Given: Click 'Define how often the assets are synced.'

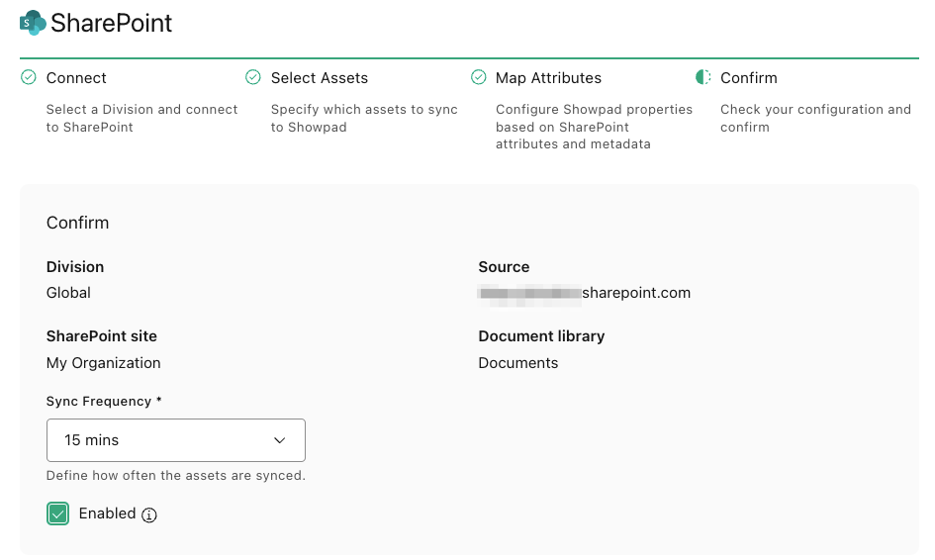Looking at the screenshot, I should coord(176,475).
